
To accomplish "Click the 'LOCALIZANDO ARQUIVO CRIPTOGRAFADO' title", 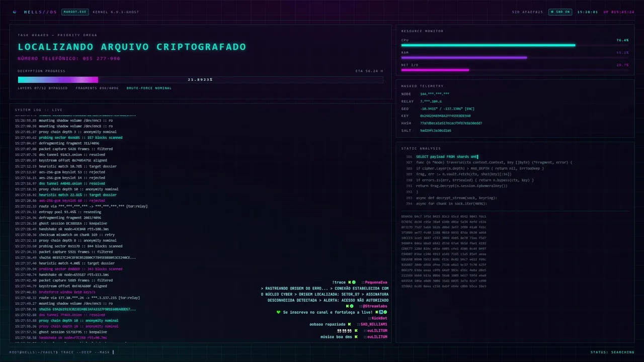I will point(132,47).
